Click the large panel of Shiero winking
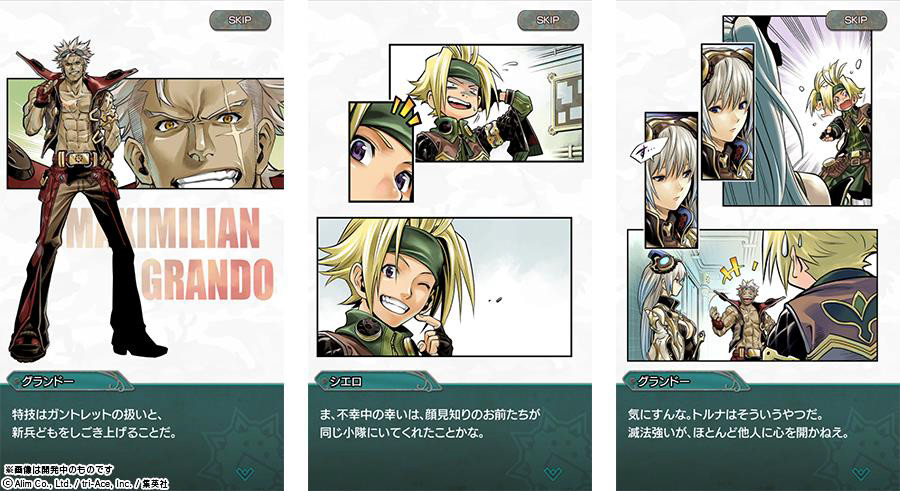Viewport: 900px width, 491px height. coord(444,287)
